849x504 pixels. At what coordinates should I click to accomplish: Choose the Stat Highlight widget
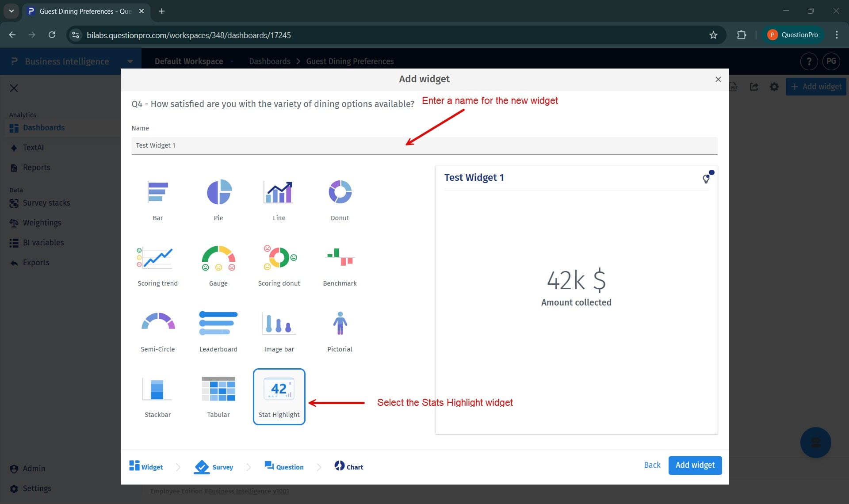click(x=279, y=396)
